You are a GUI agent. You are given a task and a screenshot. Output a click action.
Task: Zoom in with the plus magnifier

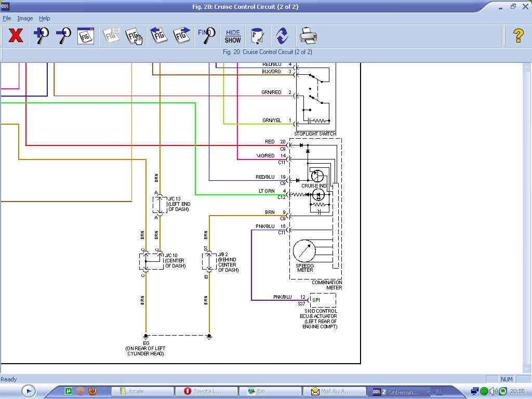[41, 36]
